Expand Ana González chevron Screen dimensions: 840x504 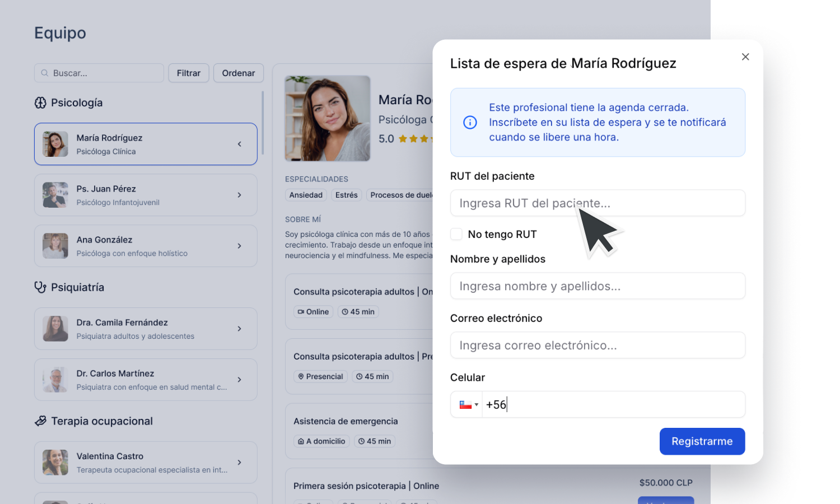[239, 246]
